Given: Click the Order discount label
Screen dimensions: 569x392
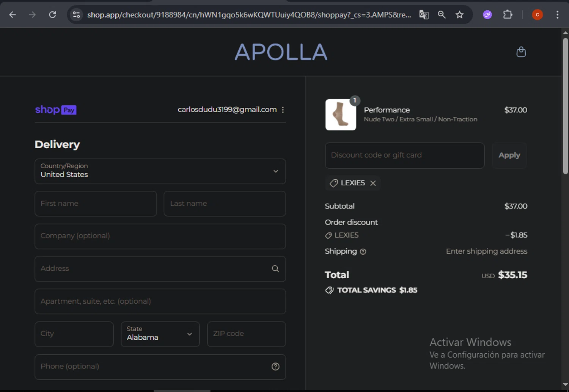Looking at the screenshot, I should tap(351, 223).
